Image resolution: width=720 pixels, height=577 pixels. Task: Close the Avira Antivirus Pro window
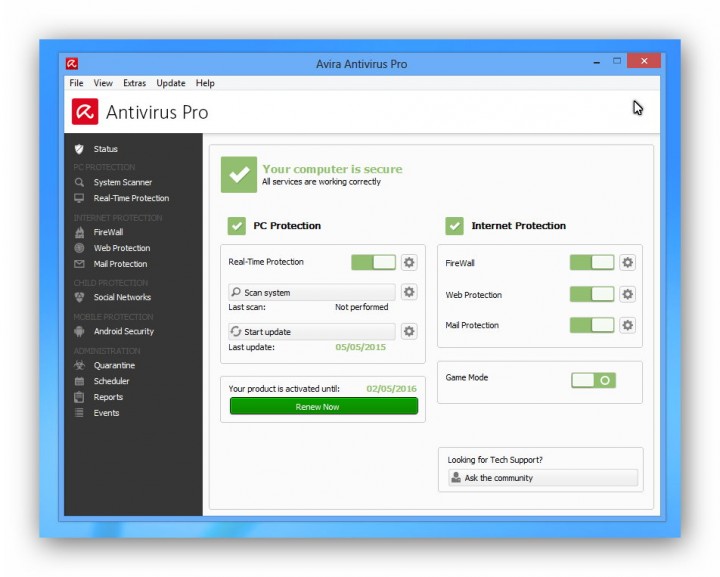[644, 61]
